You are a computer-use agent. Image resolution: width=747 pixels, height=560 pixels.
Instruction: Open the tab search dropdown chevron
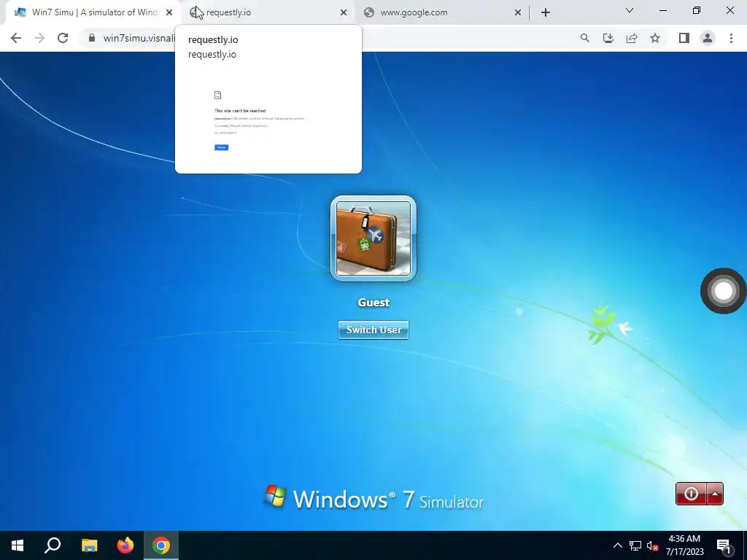tap(630, 10)
